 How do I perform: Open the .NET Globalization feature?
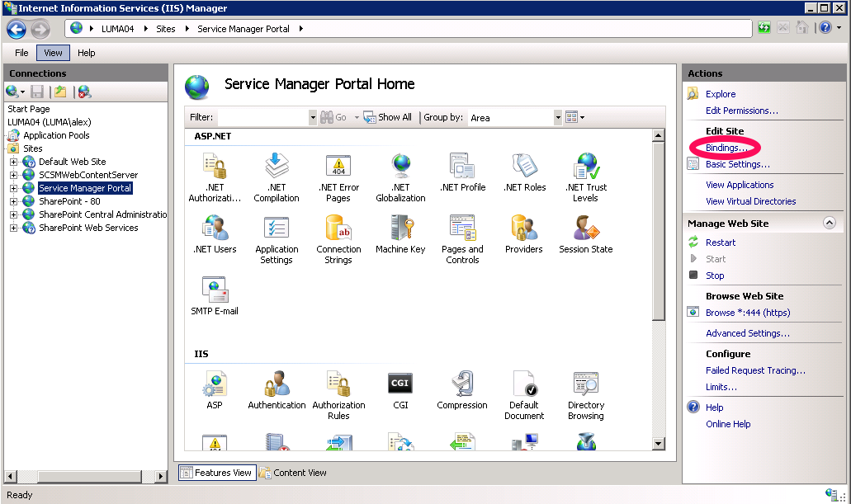(x=400, y=177)
